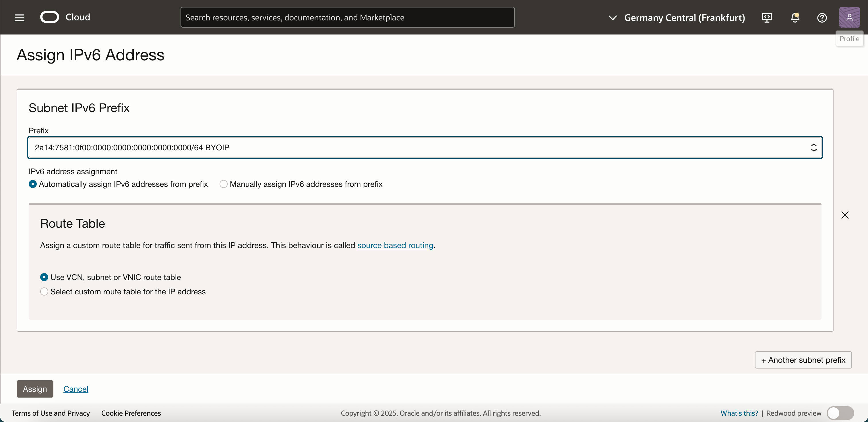Click the Cancel link
Viewport: 868px width, 422px height.
[76, 389]
